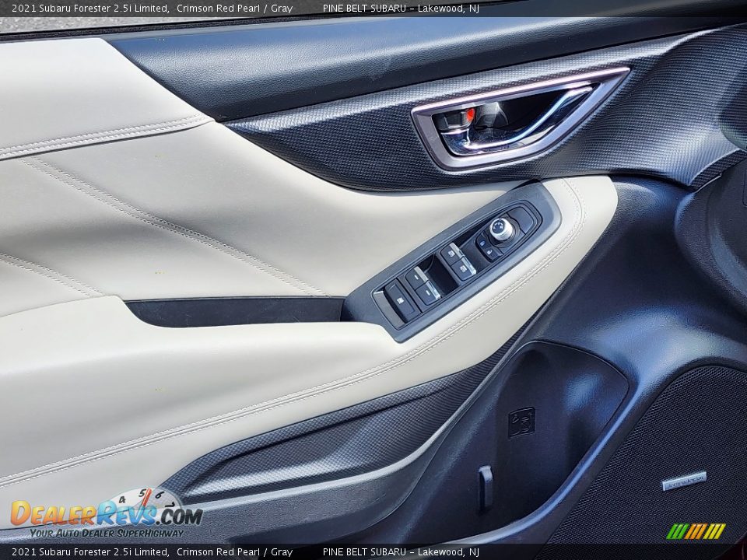This screenshot has width=747, height=560.
Task: Click the side mirror adjustment knob
Action: 501,228
